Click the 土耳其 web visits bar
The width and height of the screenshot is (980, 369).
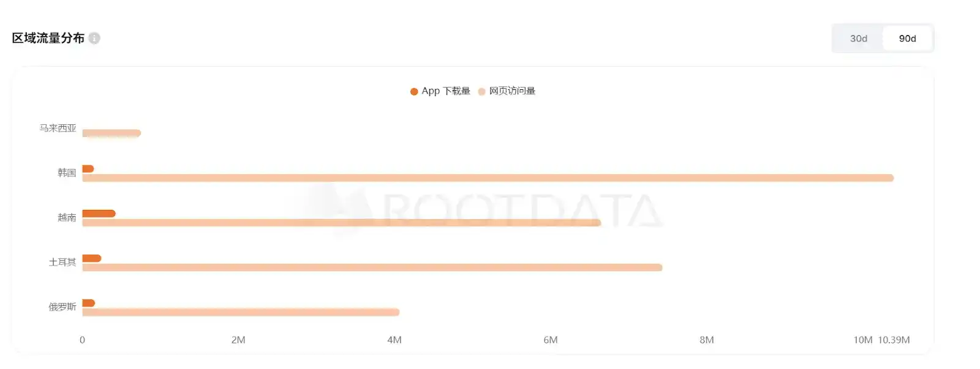(372, 267)
